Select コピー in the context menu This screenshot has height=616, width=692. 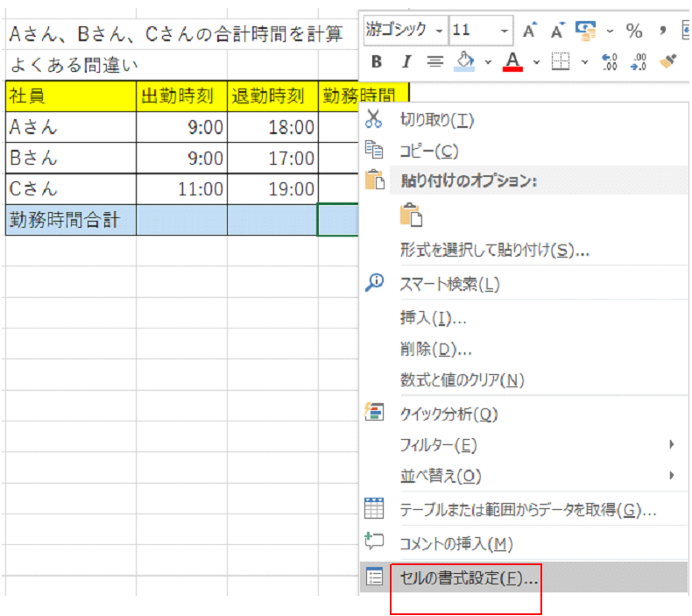[x=429, y=151]
